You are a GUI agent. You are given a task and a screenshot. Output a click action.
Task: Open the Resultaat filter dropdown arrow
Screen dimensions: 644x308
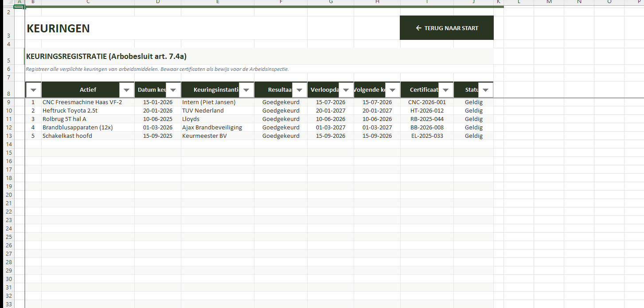pos(300,90)
